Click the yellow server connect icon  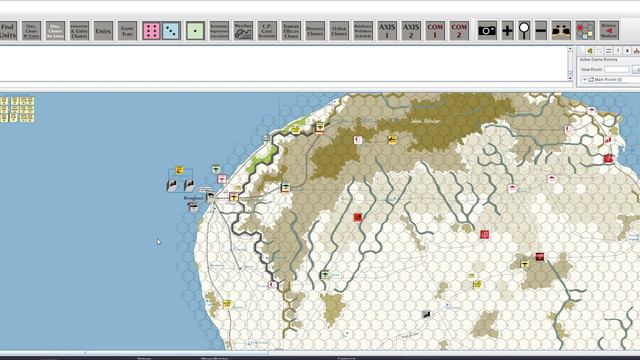[589, 51]
